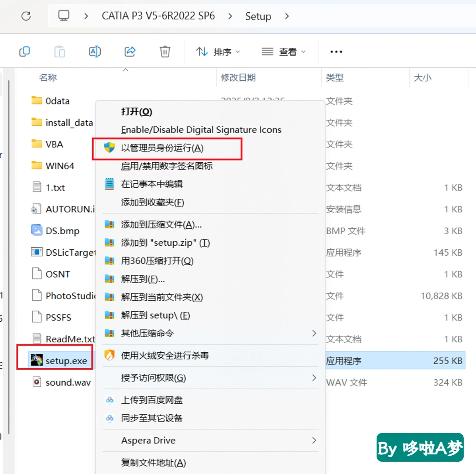The image size is (476, 474).
Task: Expand the 授予访问权限 submenu
Action: pyautogui.click(x=210, y=378)
